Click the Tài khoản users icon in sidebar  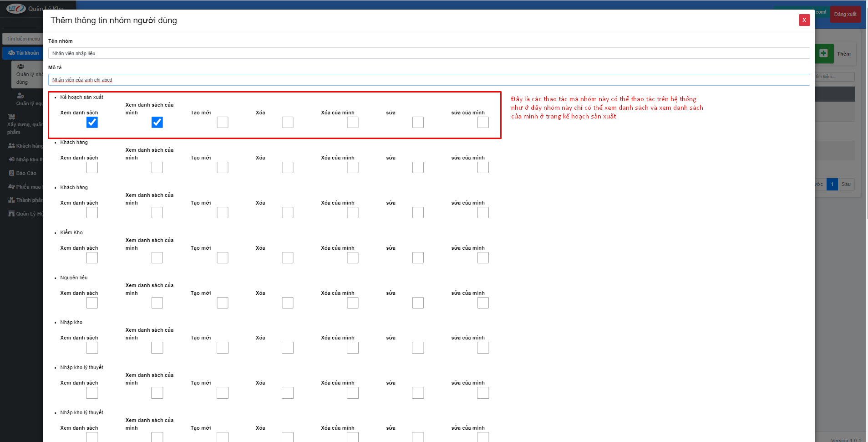(11, 53)
